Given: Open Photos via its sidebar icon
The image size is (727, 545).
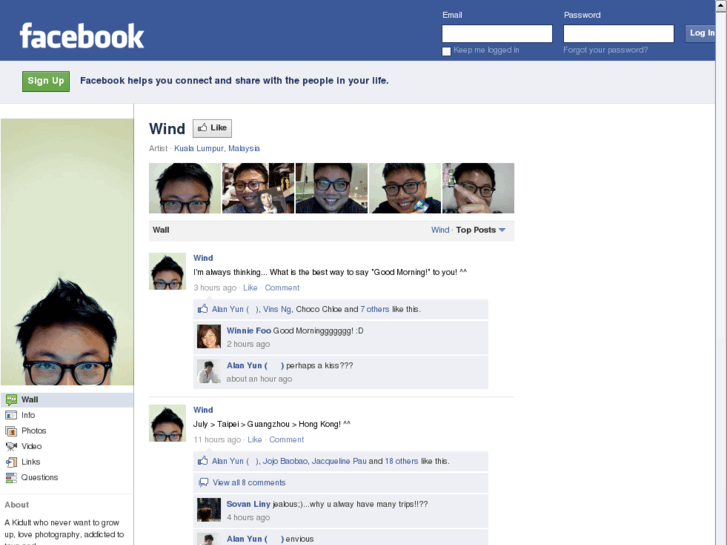Looking at the screenshot, I should click(11, 431).
